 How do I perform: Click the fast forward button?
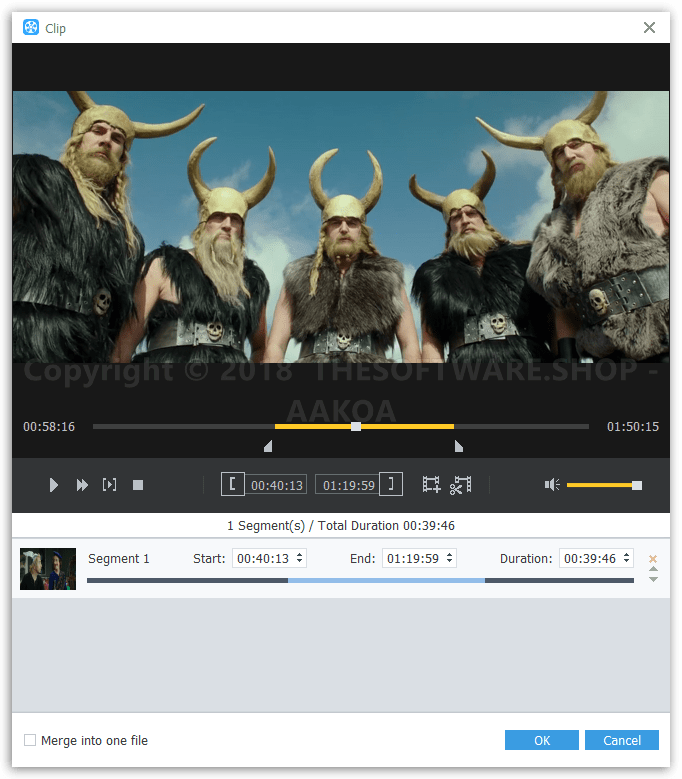tap(82, 485)
